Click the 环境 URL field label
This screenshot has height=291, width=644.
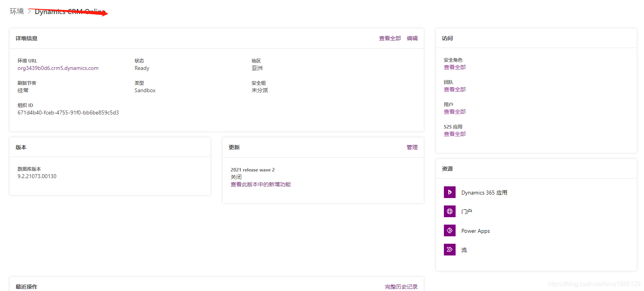coord(27,61)
